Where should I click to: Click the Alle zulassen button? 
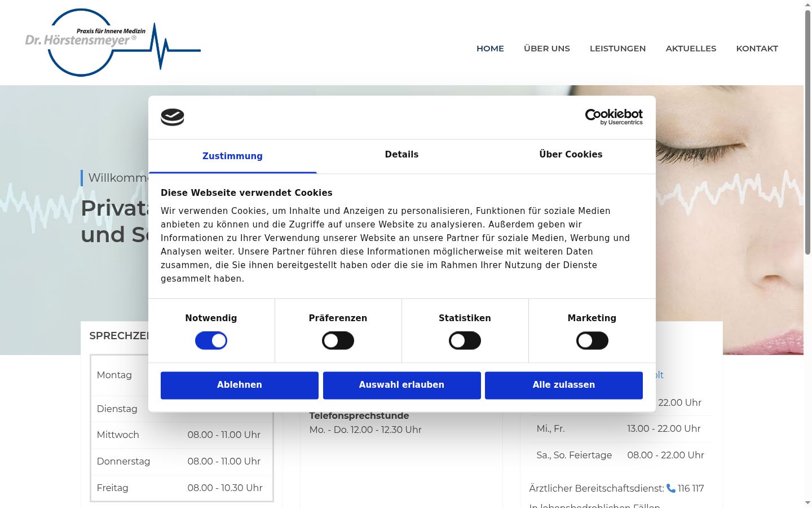click(x=564, y=385)
